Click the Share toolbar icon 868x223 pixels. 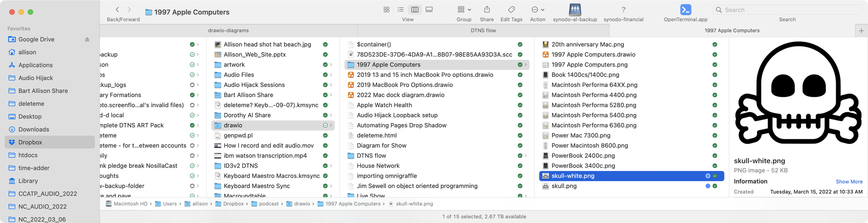pyautogui.click(x=487, y=10)
